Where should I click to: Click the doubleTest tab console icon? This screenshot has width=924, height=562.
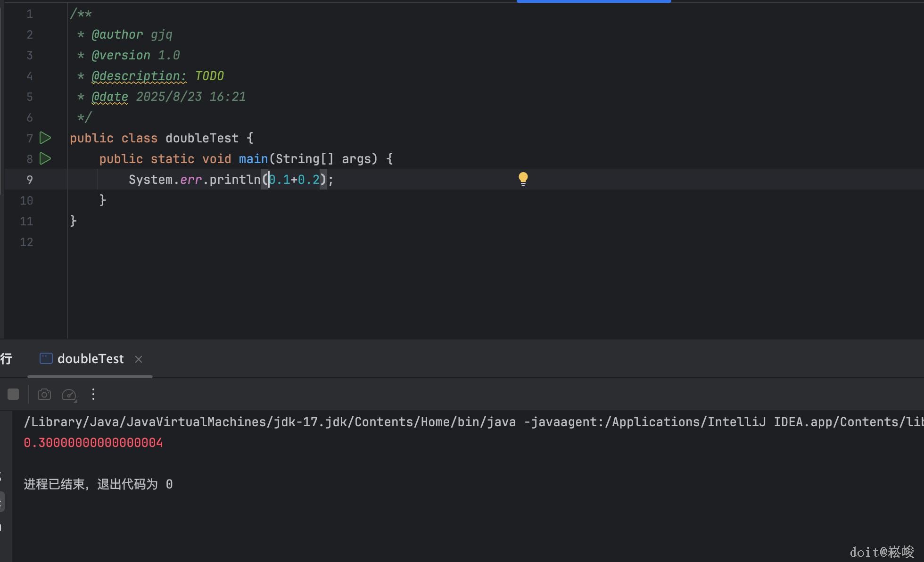46,359
